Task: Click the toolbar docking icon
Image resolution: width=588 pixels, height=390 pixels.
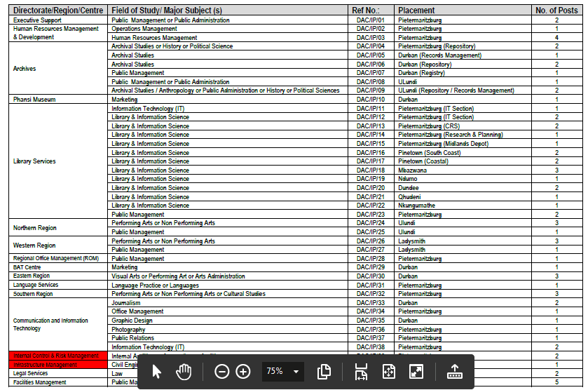Action: (455, 371)
